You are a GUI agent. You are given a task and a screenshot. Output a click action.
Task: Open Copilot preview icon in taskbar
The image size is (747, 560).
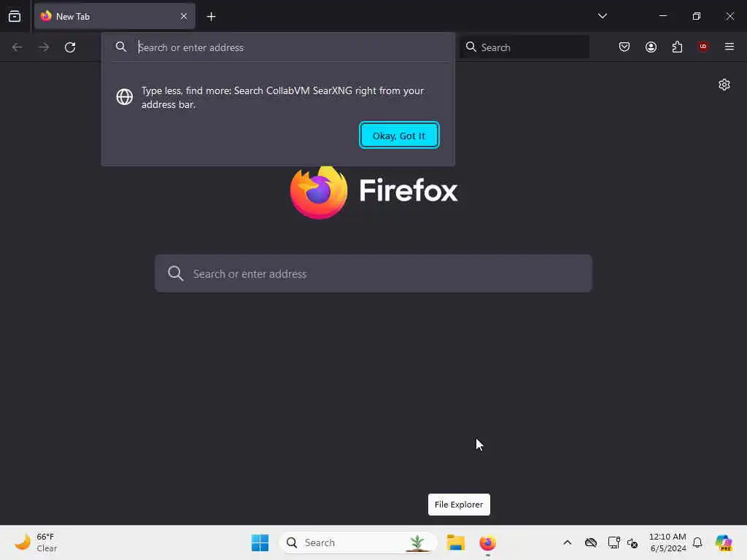tap(724, 542)
